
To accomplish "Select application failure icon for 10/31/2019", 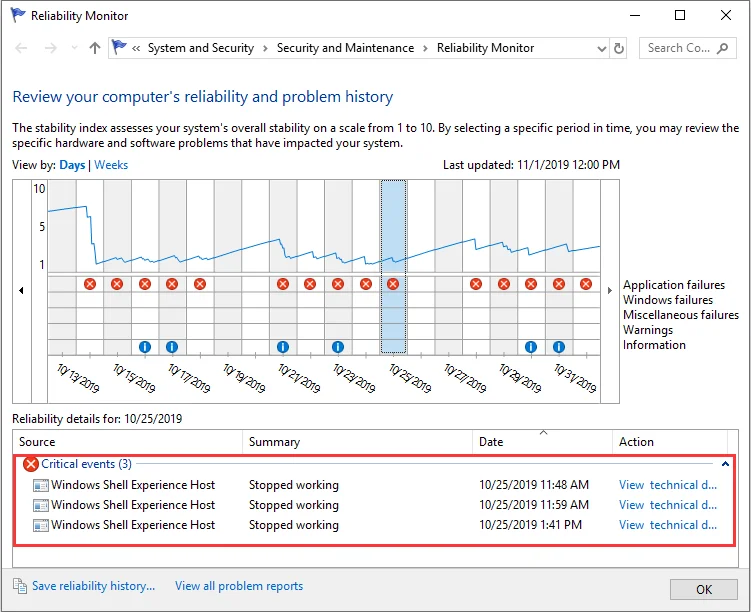I will coord(558,284).
